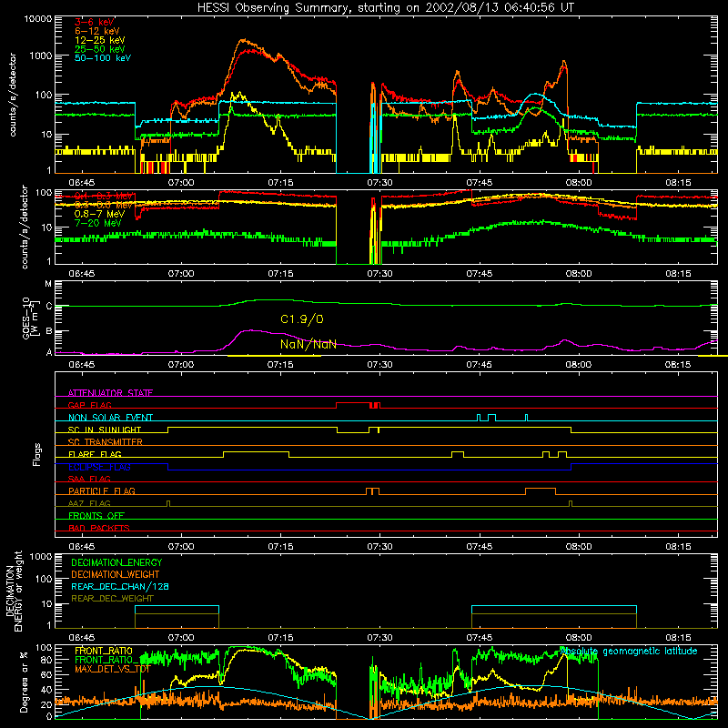
Task: Click the DECIMATION ENERGY or weight axis title
Action: (x=14, y=591)
